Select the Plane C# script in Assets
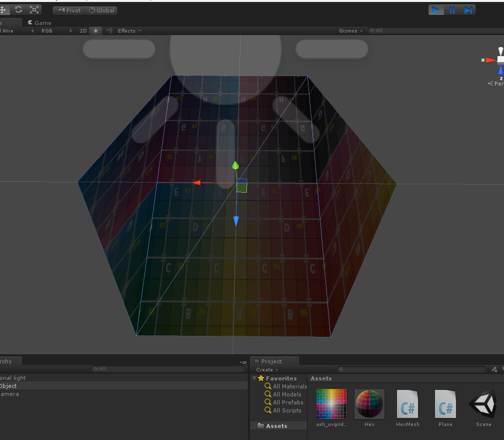 [x=445, y=404]
